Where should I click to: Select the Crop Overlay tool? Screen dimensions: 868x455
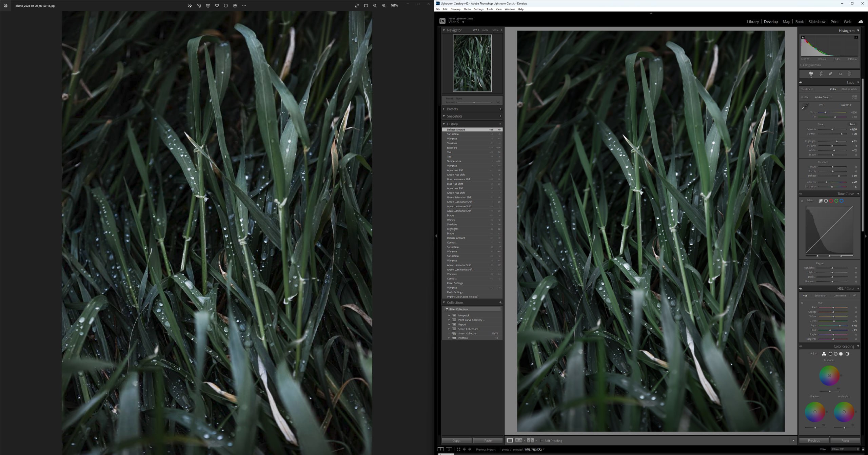coord(821,74)
